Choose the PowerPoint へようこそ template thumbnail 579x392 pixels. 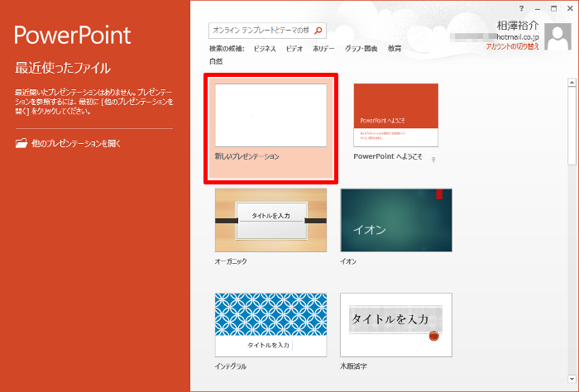click(396, 115)
